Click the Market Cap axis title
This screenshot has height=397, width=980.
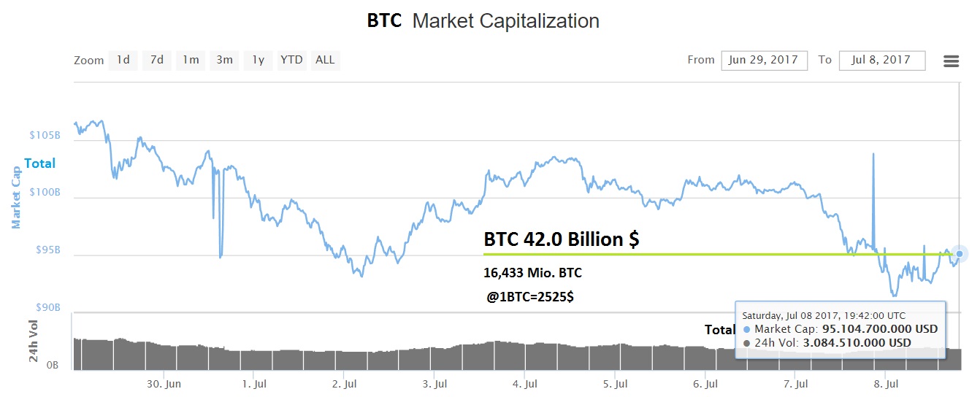[16, 196]
